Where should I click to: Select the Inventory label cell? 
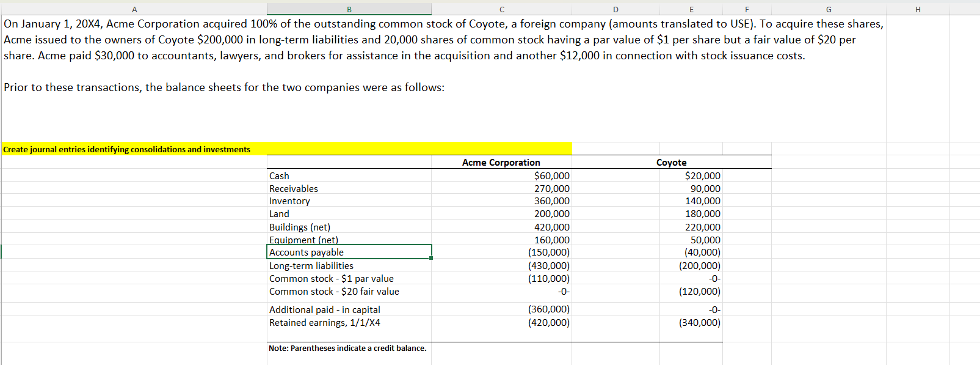349,201
